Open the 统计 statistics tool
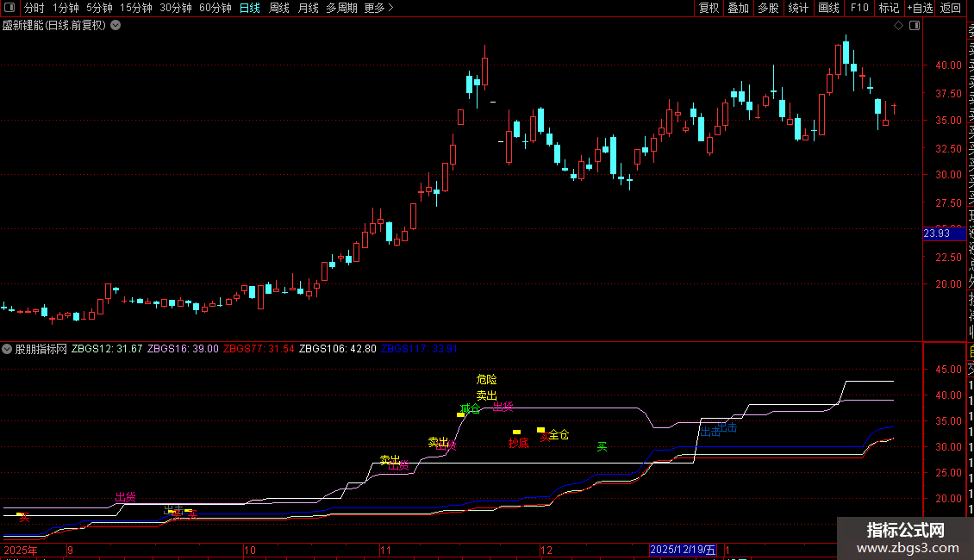Viewport: 974px width, 560px height. tap(798, 8)
